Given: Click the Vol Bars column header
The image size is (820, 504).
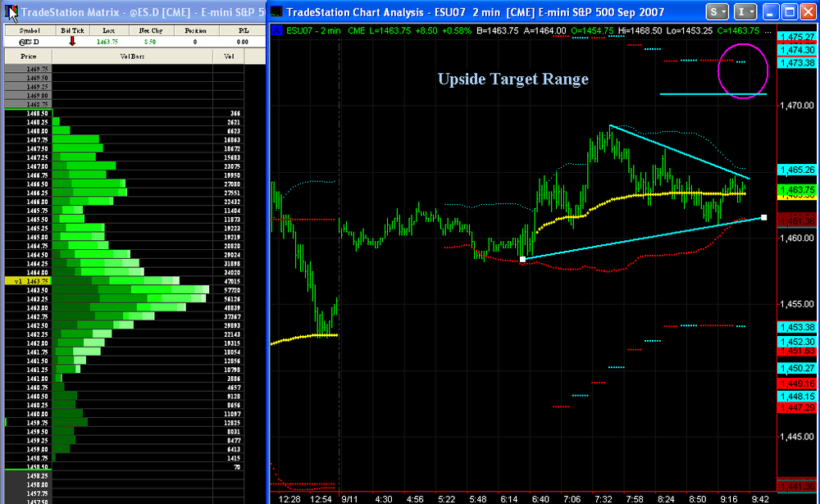Looking at the screenshot, I should pos(132,56).
